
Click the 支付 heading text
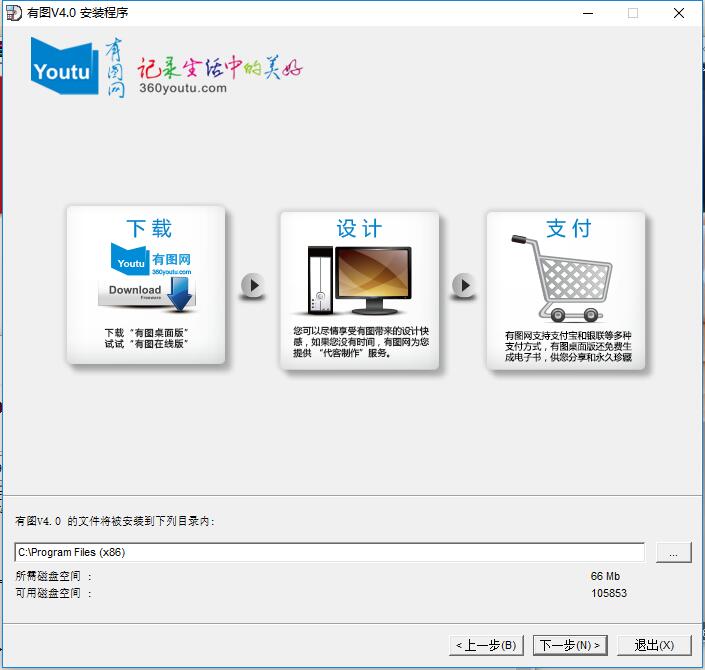(x=569, y=228)
